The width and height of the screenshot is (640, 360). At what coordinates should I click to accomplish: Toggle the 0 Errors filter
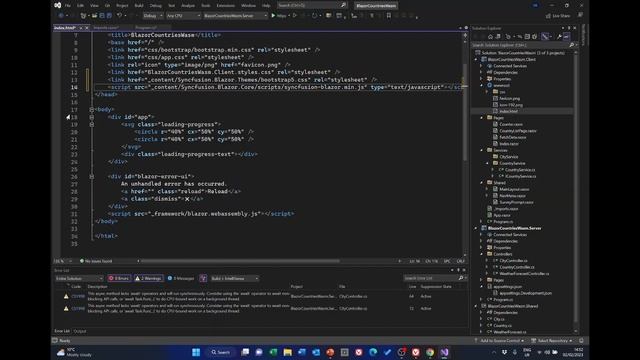point(119,278)
